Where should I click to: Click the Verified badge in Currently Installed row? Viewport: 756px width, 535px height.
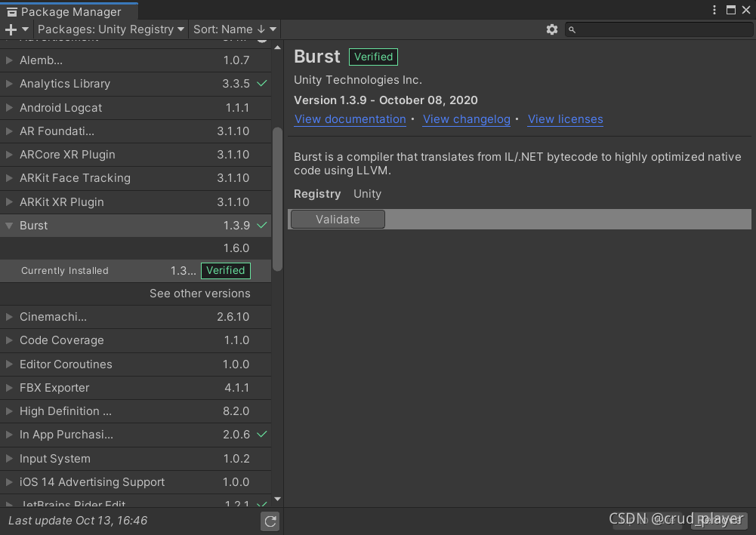[226, 271]
